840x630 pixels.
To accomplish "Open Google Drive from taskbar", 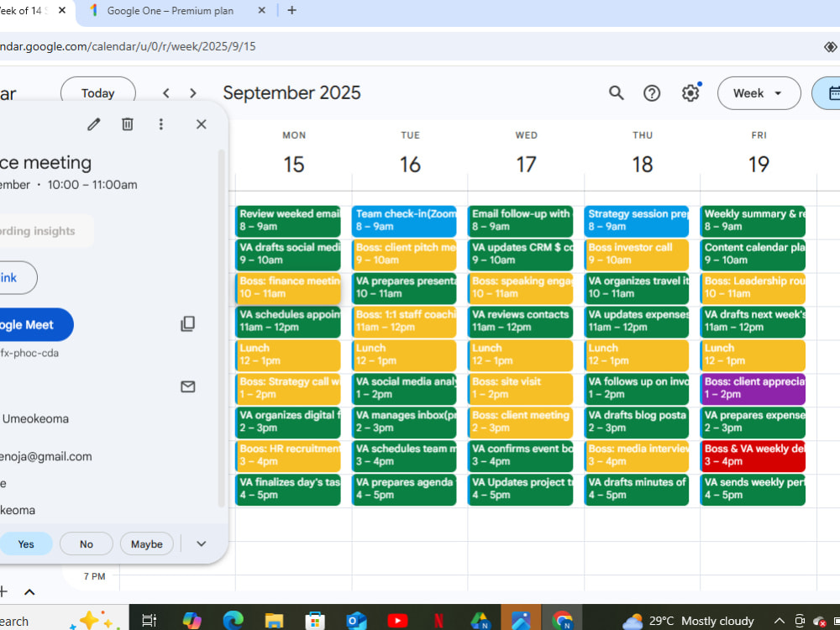I will 480,621.
